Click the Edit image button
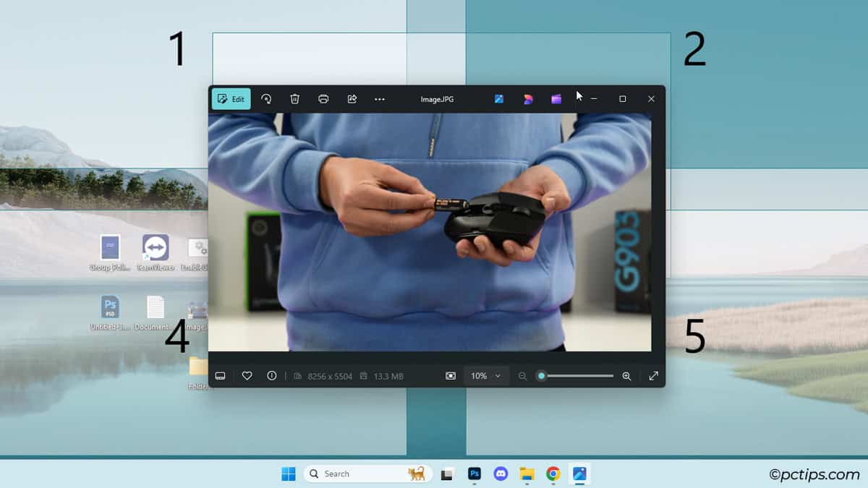This screenshot has width=868, height=488. [231, 99]
